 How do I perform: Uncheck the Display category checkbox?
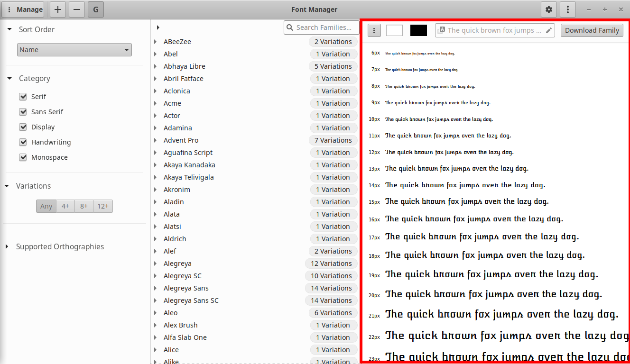point(23,127)
